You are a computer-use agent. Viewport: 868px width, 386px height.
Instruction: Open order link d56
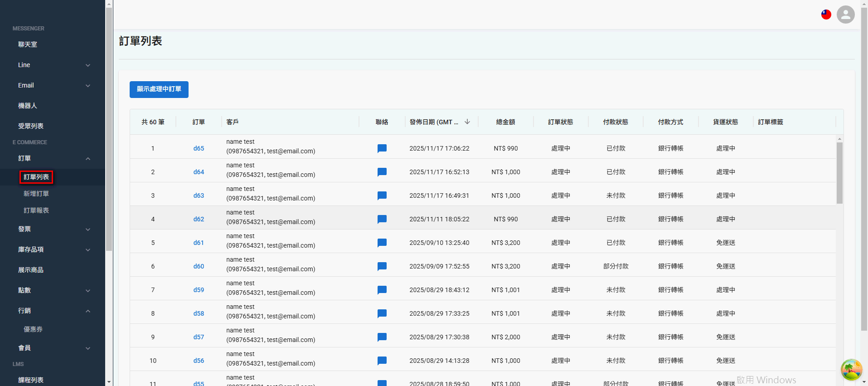click(x=199, y=361)
